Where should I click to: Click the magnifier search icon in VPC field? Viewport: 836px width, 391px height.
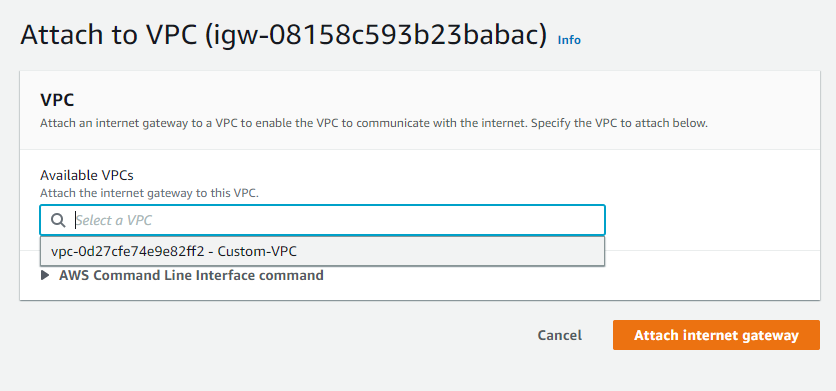click(58, 220)
